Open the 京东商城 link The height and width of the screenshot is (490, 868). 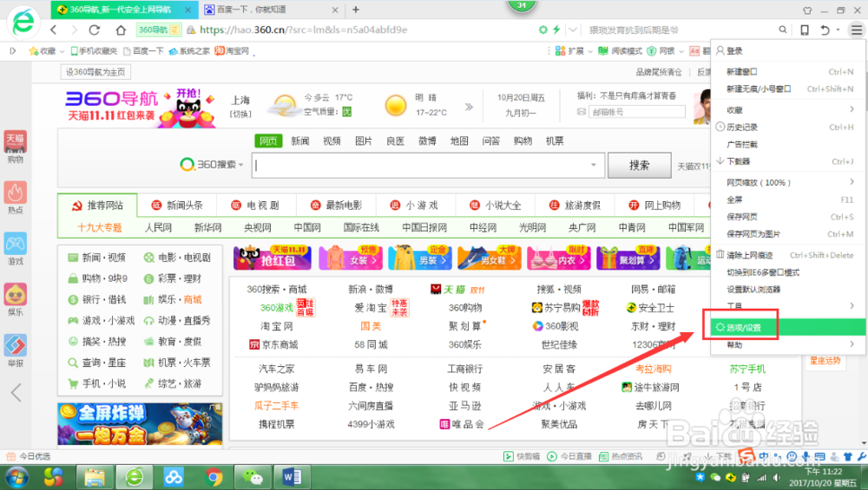coord(273,344)
